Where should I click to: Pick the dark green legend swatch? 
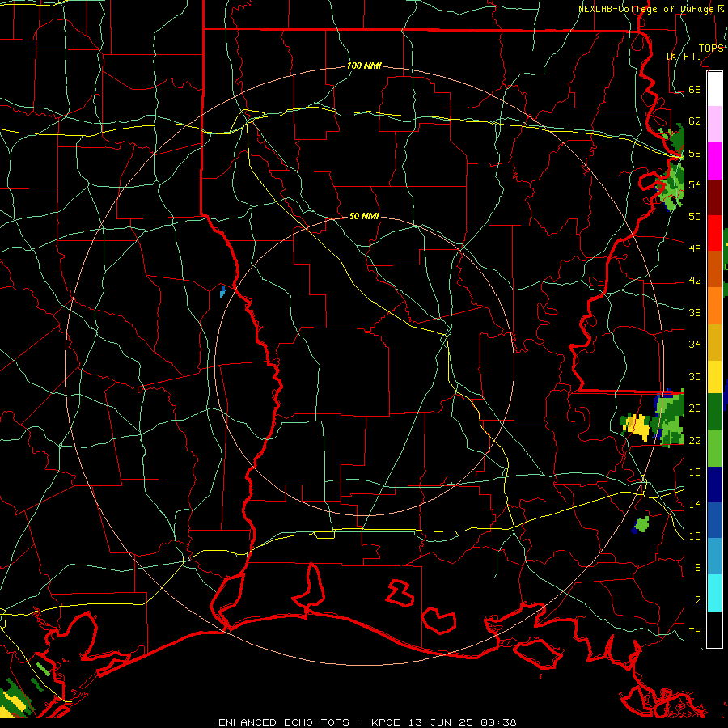click(714, 412)
